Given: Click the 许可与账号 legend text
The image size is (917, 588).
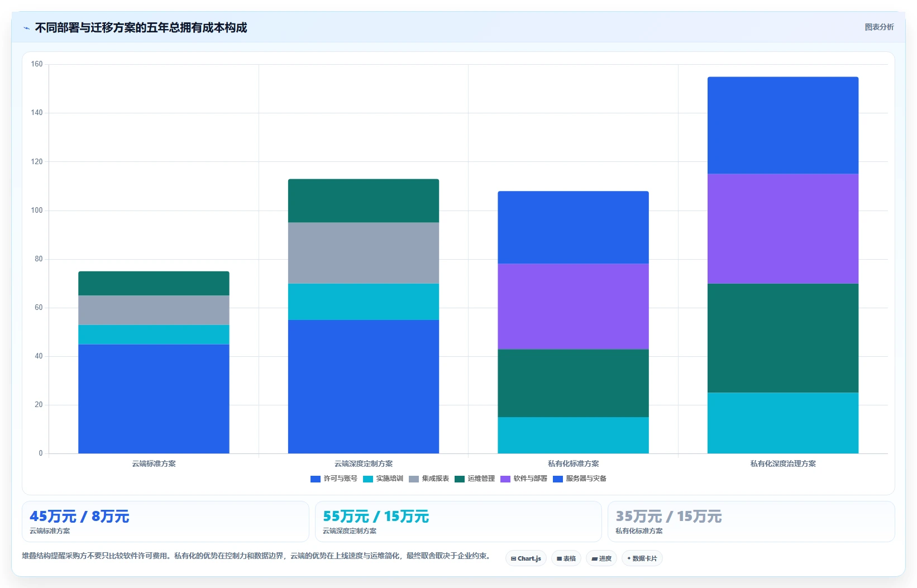Looking at the screenshot, I should pyautogui.click(x=341, y=479).
